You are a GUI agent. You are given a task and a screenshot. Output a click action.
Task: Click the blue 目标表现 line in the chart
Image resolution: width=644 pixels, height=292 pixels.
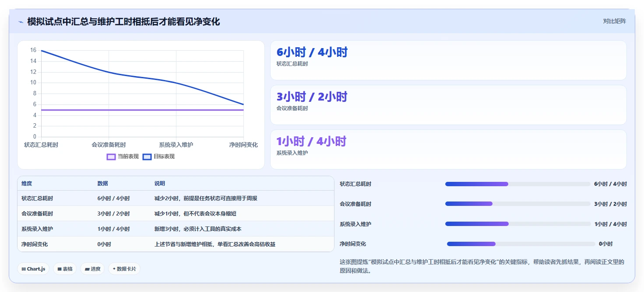point(142,77)
